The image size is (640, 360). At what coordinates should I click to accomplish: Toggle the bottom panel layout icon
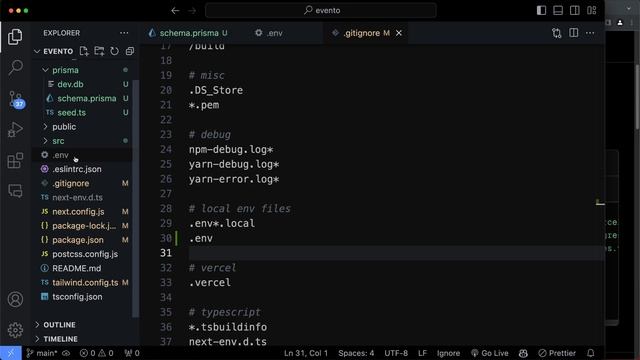[x=558, y=11]
